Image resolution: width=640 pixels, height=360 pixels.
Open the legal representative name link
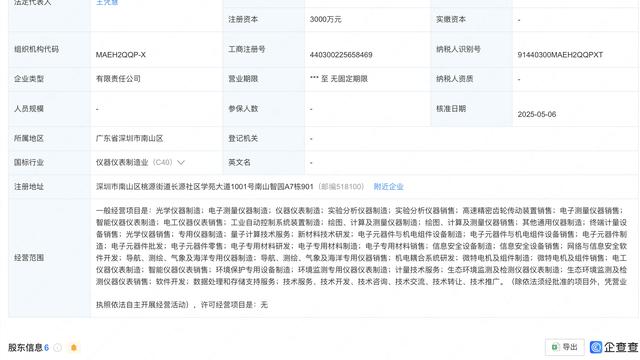pos(107,2)
